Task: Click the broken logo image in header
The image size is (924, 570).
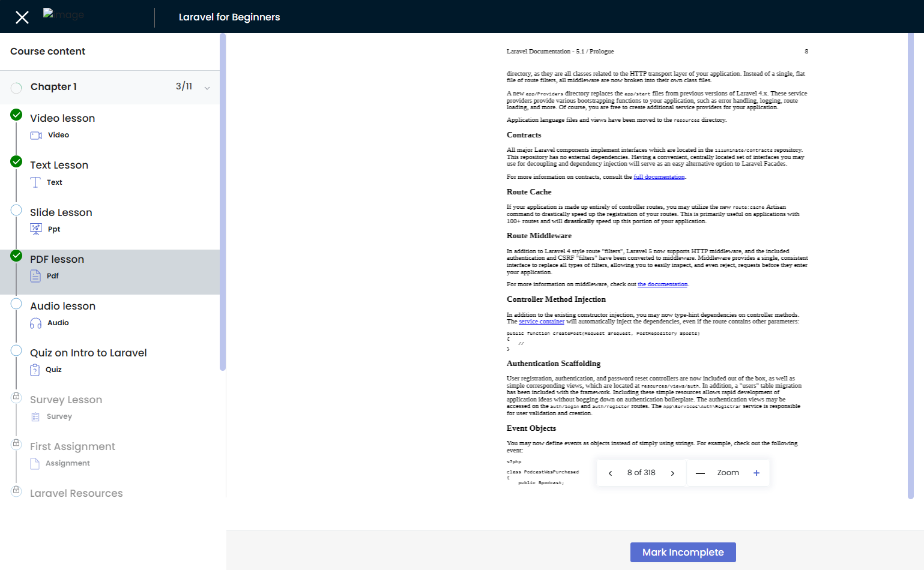Action: pos(64,14)
